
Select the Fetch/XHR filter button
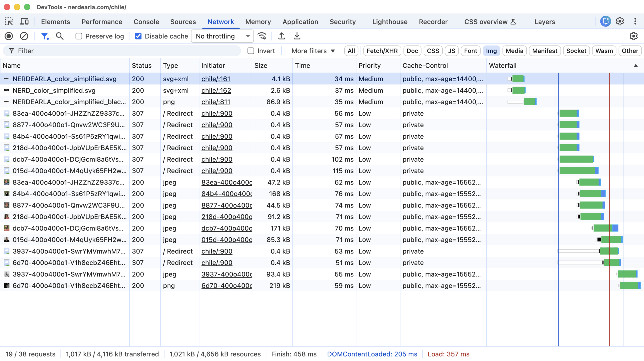pos(382,51)
